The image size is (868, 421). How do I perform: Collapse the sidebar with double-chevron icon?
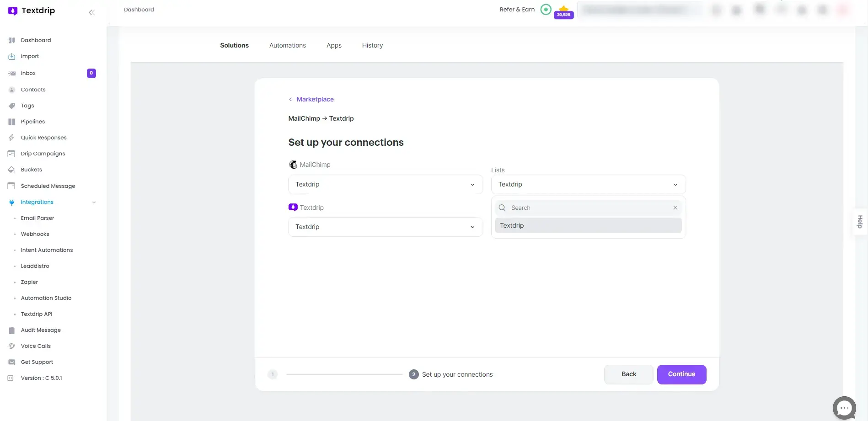[91, 12]
